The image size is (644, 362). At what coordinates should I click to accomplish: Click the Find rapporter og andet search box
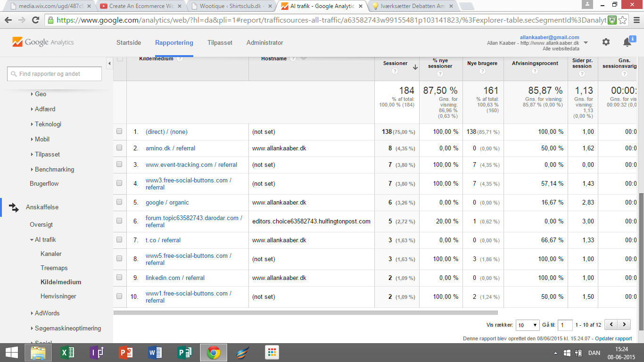54,74
